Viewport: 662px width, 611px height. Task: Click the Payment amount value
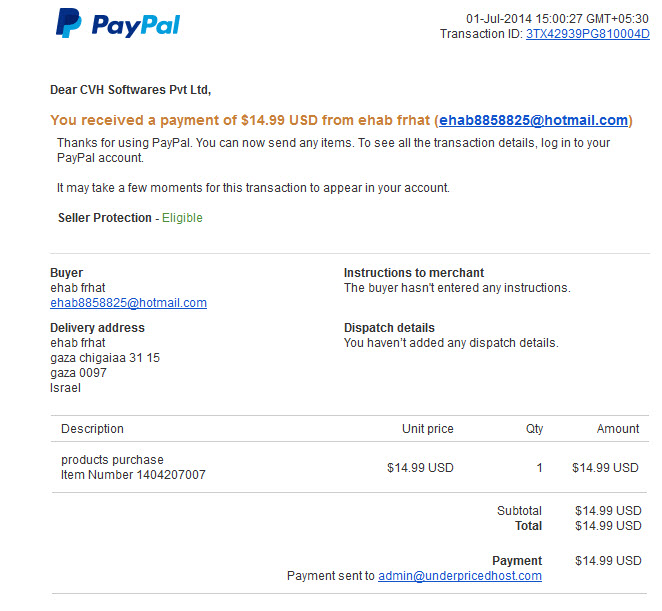pos(608,561)
